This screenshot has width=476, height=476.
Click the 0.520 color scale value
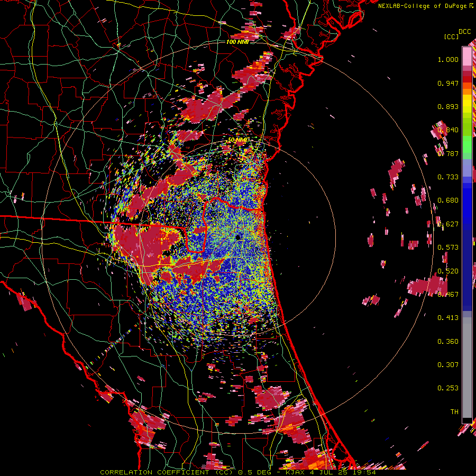tap(448, 271)
